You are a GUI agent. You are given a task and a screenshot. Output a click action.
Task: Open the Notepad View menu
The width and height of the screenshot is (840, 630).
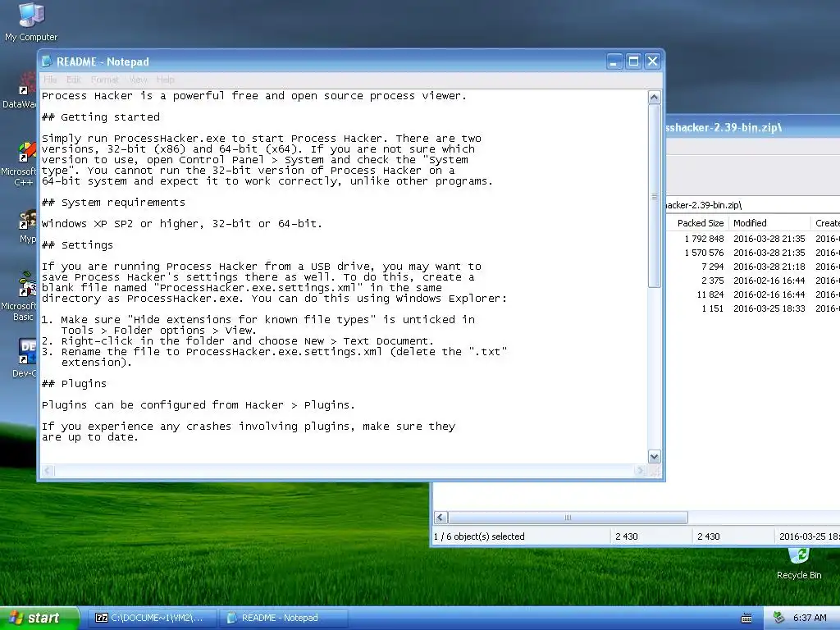138,80
